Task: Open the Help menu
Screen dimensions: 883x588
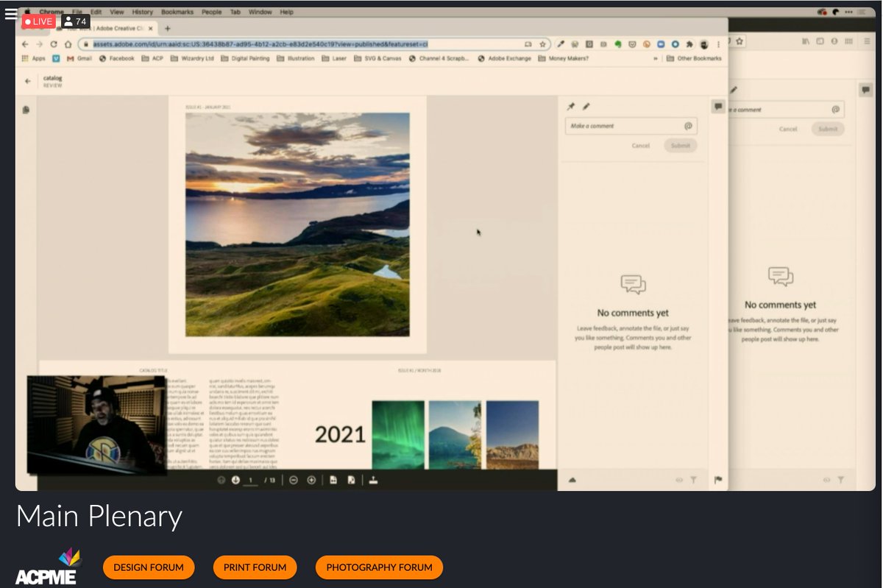Action: click(286, 13)
